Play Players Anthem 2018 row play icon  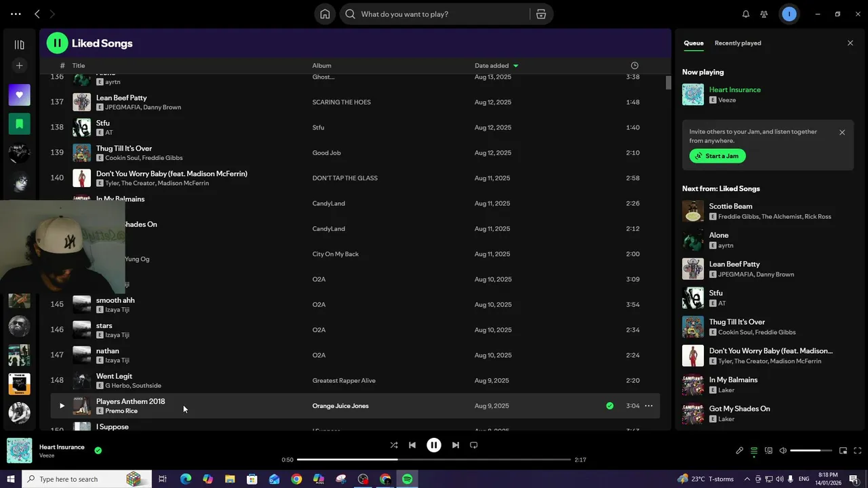click(62, 406)
